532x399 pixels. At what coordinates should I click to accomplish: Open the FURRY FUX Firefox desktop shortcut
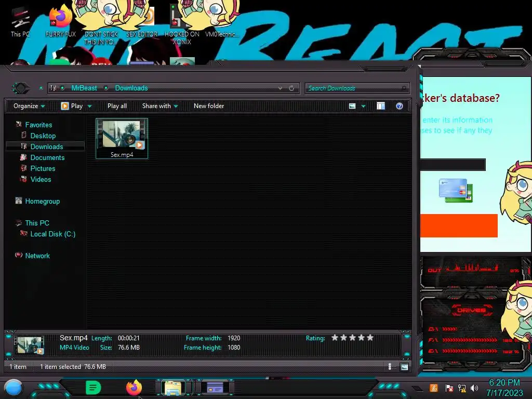coord(60,21)
